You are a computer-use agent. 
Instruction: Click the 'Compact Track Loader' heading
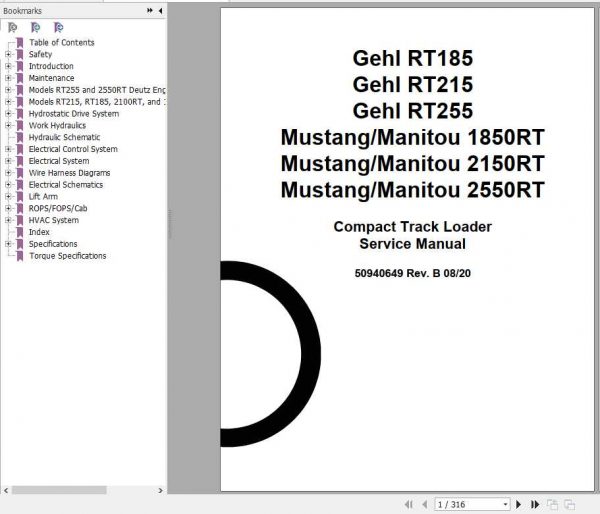(412, 227)
